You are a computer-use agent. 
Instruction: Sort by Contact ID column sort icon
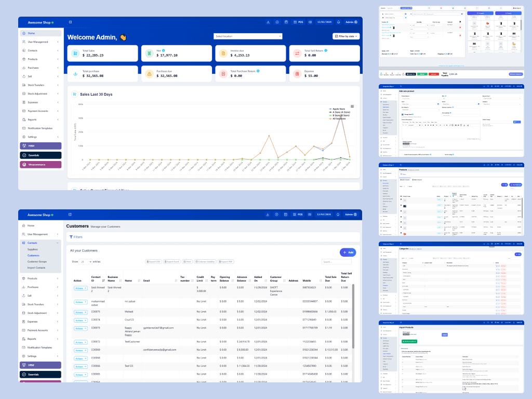(x=103, y=281)
